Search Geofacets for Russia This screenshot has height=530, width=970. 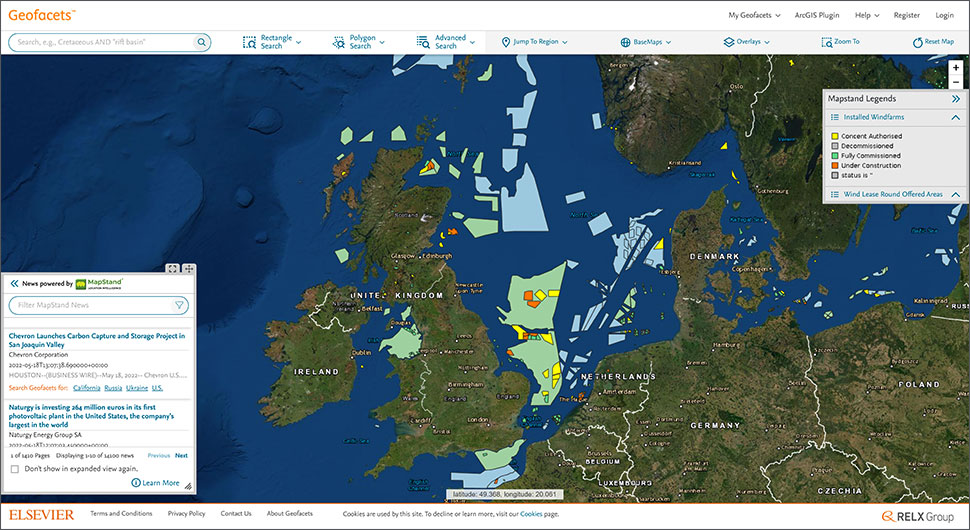pyautogui.click(x=113, y=388)
